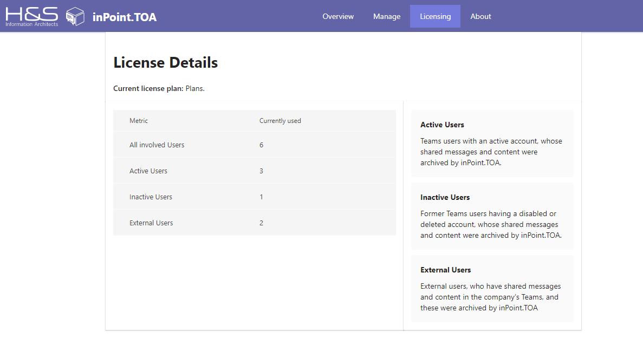Image resolution: width=643 pixels, height=364 pixels.
Task: Click the Currently used column header
Action: coord(280,120)
